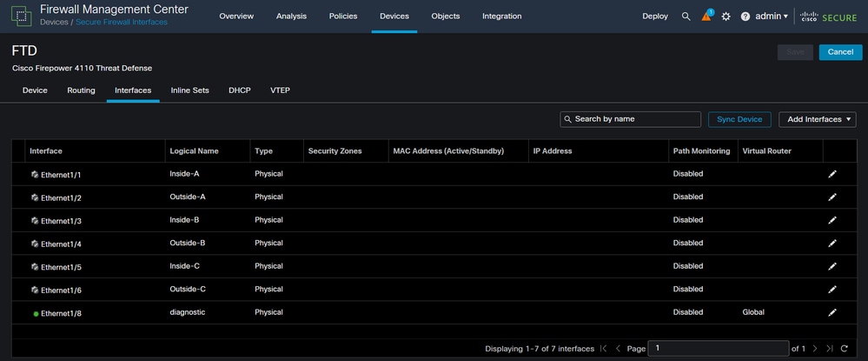This screenshot has width=868, height=361.
Task: Switch to the Inline Sets tab
Action: click(190, 90)
